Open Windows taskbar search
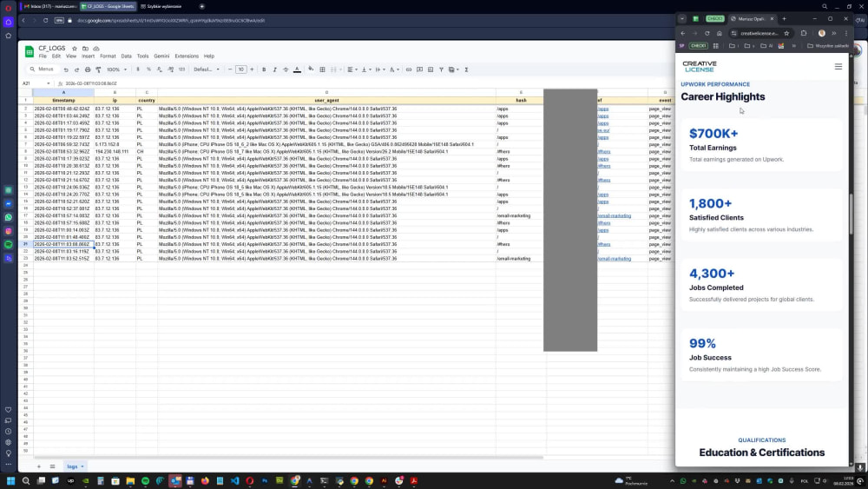 25,480
